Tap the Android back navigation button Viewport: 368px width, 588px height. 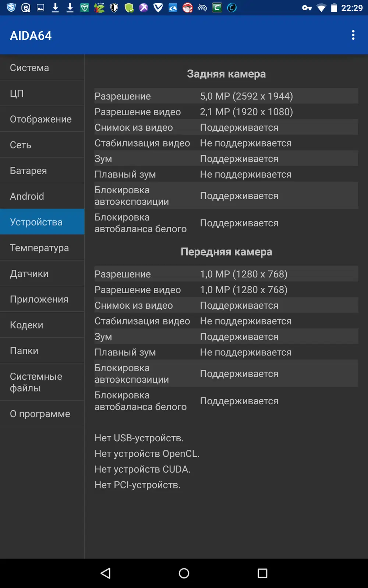point(106,573)
